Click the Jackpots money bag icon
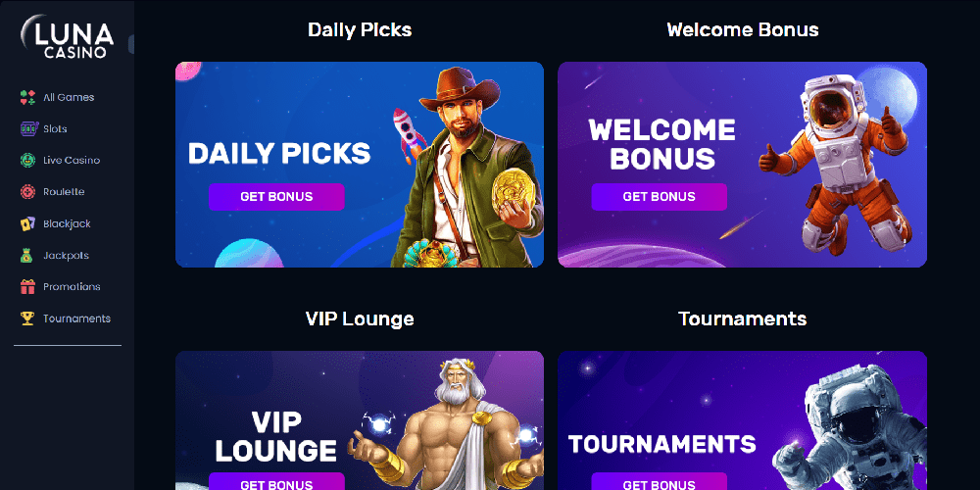980x490 pixels. [x=27, y=255]
